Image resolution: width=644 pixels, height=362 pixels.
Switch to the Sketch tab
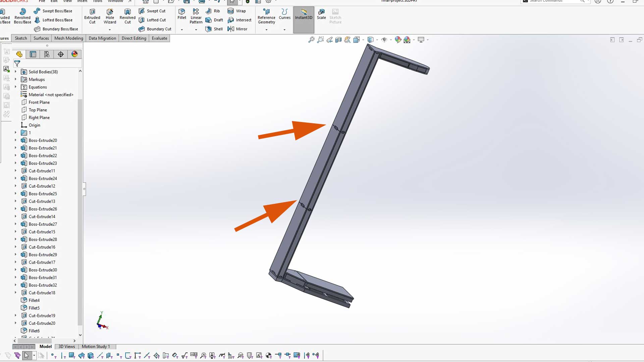[x=21, y=38]
